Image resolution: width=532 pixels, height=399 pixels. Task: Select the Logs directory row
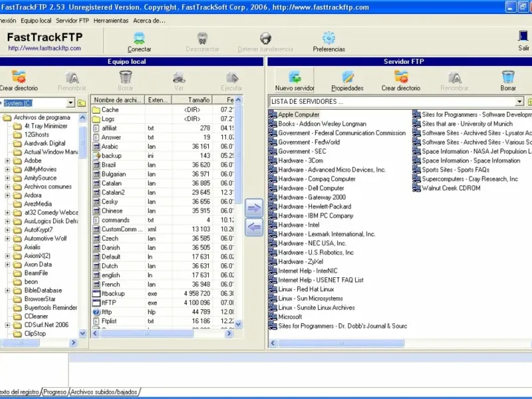tap(163, 119)
